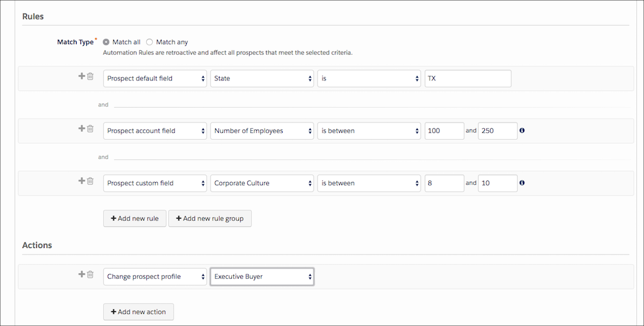Delete the Number of Employees rule
Screen dimensions: 644x326
point(90,128)
